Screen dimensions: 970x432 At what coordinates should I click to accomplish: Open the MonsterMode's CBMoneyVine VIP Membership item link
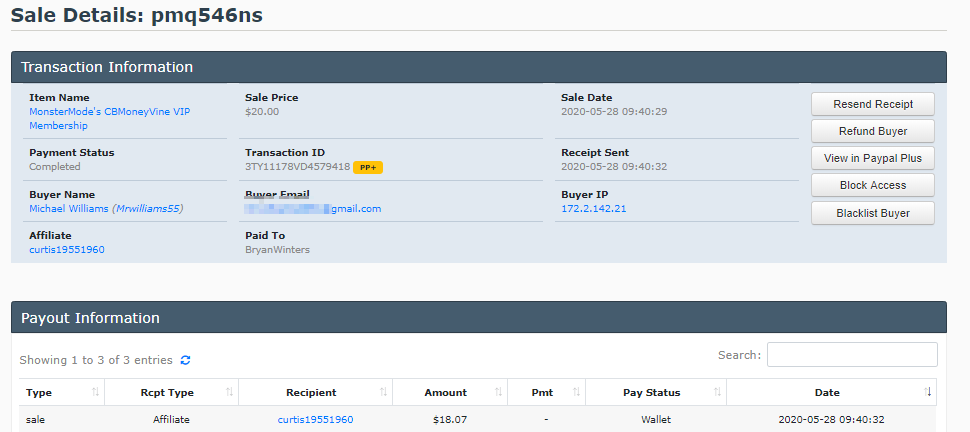click(x=109, y=119)
